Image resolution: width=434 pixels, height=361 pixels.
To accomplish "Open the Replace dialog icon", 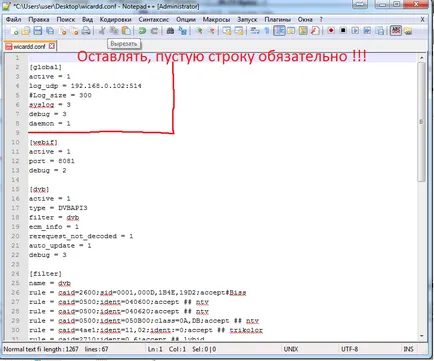I will 182,31.
